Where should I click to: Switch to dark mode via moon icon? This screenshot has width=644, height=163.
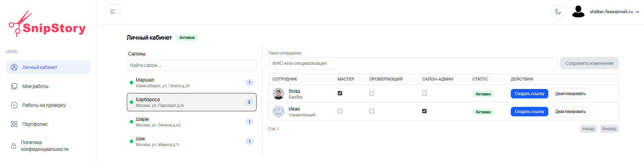[x=558, y=11]
